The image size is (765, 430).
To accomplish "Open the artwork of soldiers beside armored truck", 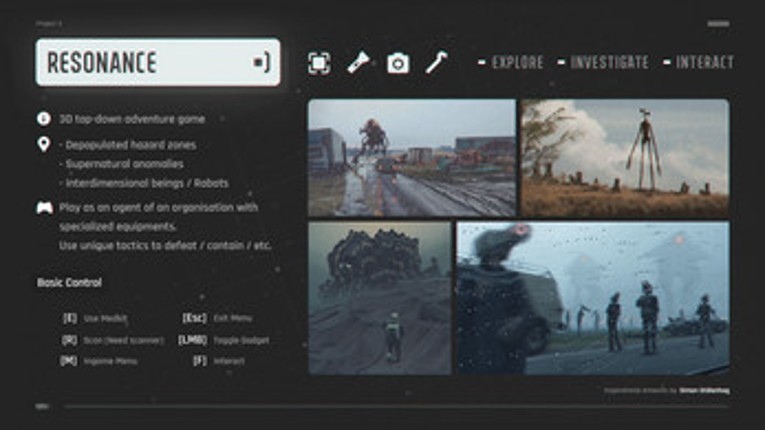I will click(x=593, y=298).
